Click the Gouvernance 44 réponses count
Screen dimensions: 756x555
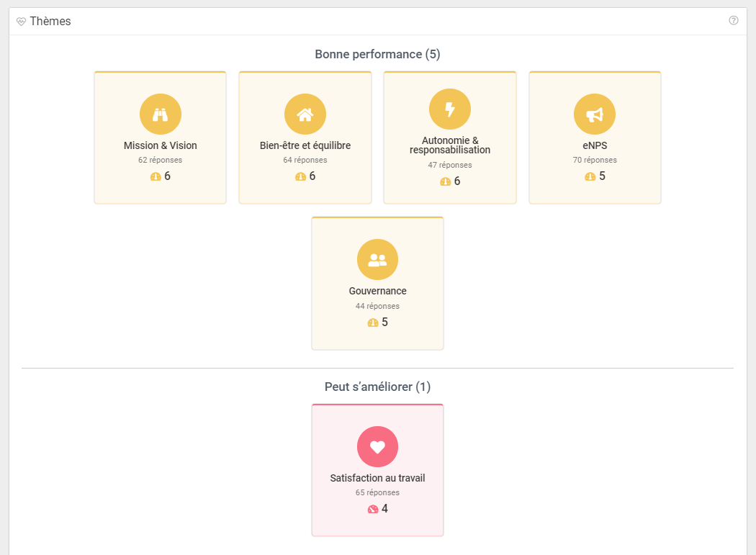point(377,306)
